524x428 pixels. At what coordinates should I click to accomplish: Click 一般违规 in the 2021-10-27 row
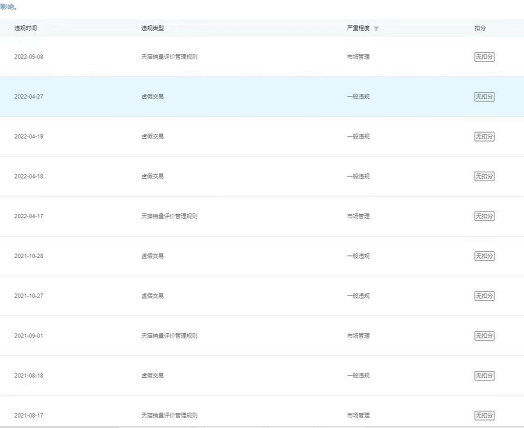point(358,296)
